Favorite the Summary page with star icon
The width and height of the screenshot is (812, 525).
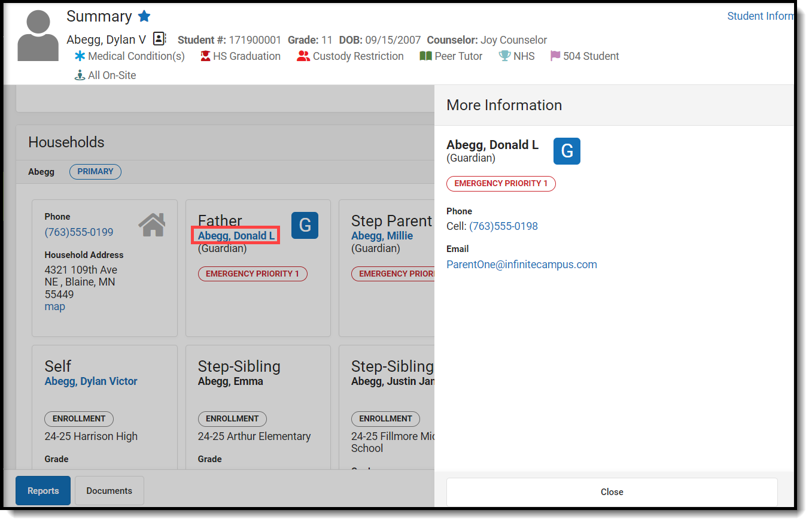coord(144,16)
